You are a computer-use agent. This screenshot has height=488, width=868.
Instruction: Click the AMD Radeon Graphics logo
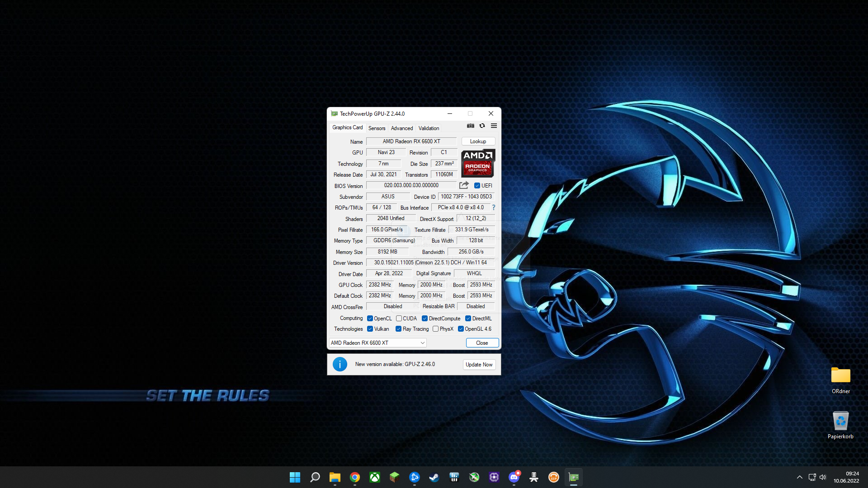[x=478, y=163]
